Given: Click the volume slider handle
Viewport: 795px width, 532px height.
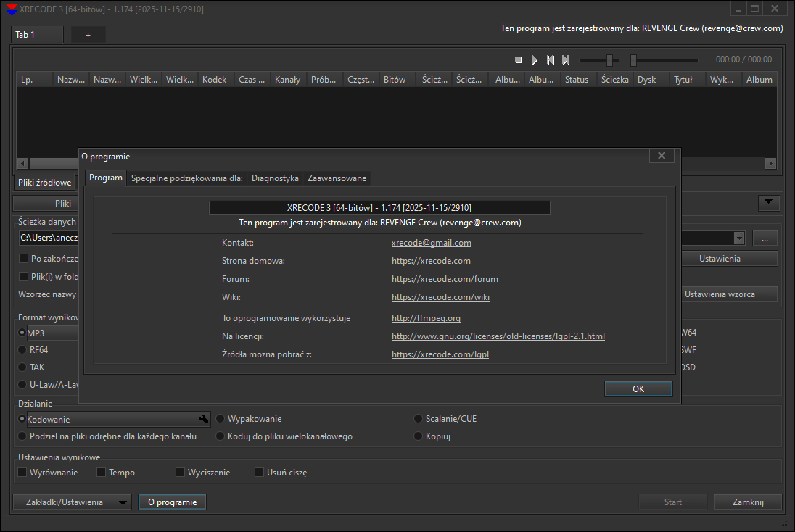Looking at the screenshot, I should 610,60.
